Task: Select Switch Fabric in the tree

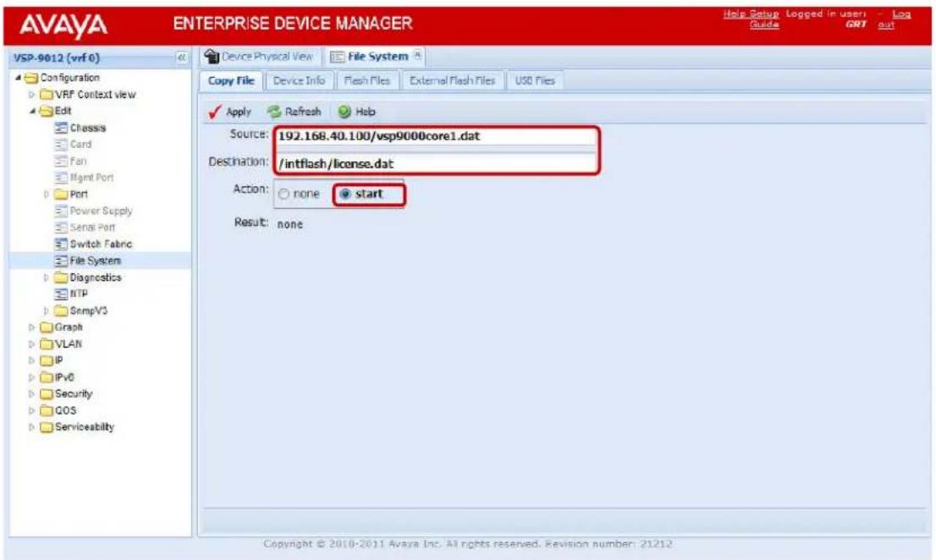Action: pyautogui.click(x=101, y=244)
